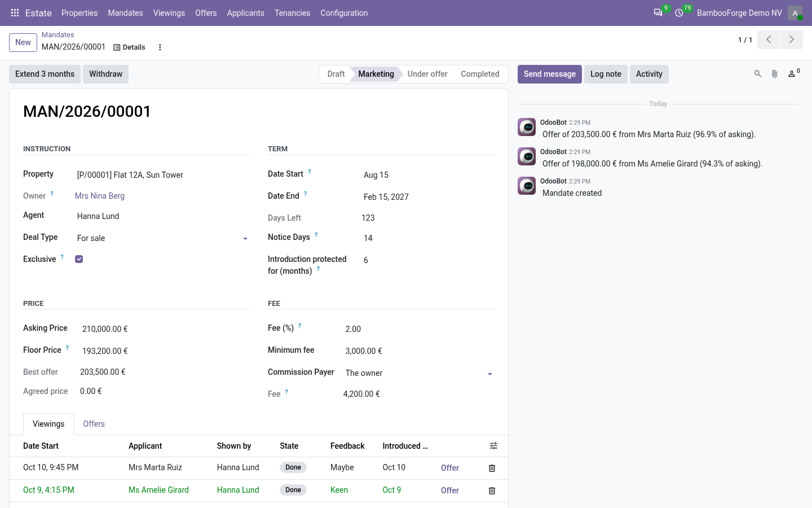Image resolution: width=812 pixels, height=508 pixels.
Task: Switch to the Offers tab
Action: coord(94,424)
